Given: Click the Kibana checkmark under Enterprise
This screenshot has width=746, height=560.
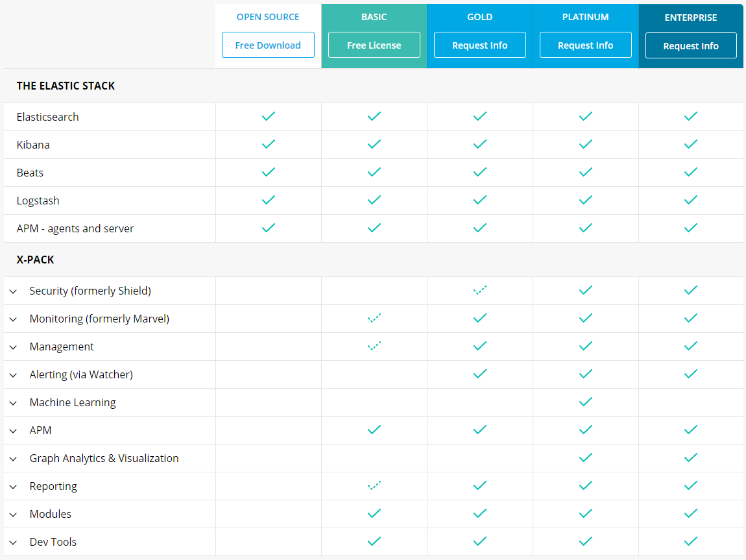Looking at the screenshot, I should 691,144.
